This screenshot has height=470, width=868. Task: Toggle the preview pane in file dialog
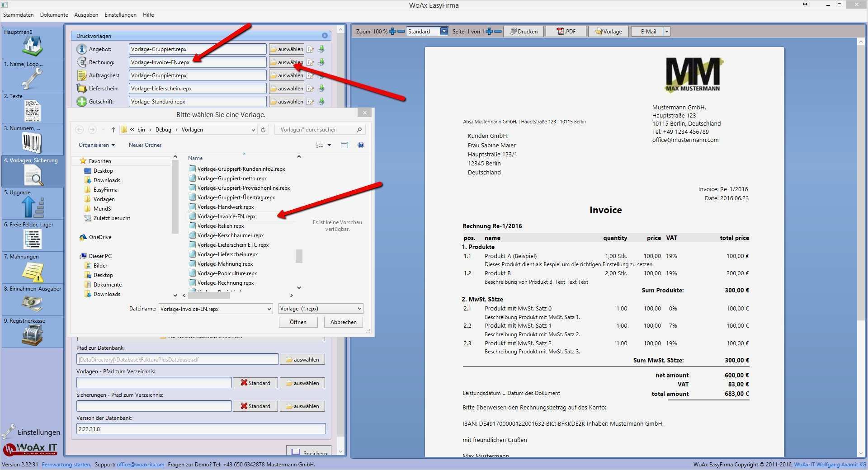[x=344, y=145]
